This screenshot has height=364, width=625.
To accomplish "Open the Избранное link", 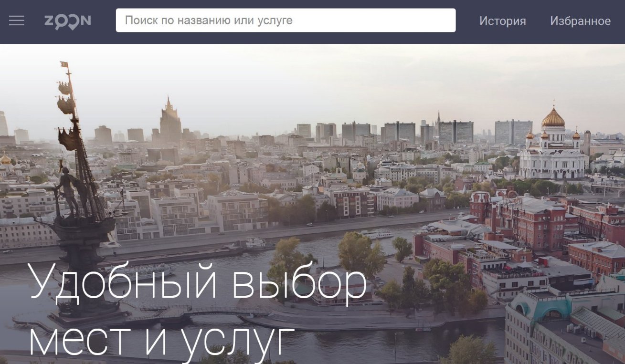I will tap(580, 21).
